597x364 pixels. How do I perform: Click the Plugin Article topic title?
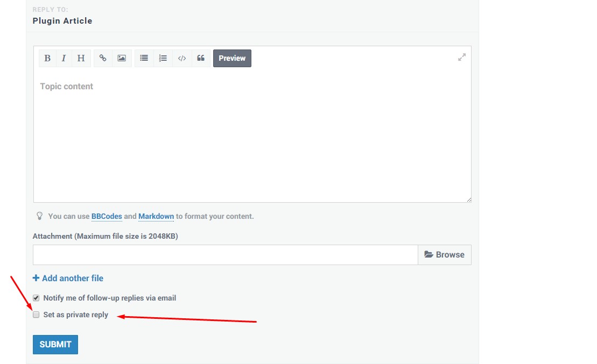pyautogui.click(x=62, y=21)
